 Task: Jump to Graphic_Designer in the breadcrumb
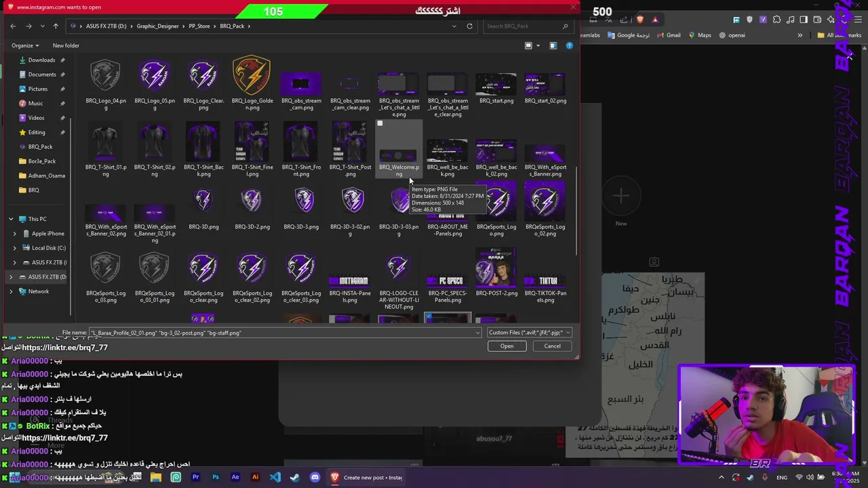point(157,26)
